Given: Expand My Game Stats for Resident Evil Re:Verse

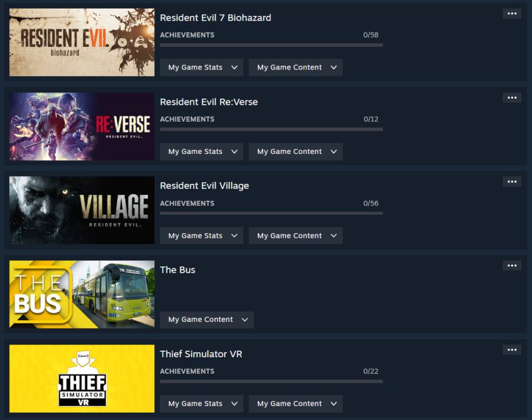Looking at the screenshot, I should [201, 152].
